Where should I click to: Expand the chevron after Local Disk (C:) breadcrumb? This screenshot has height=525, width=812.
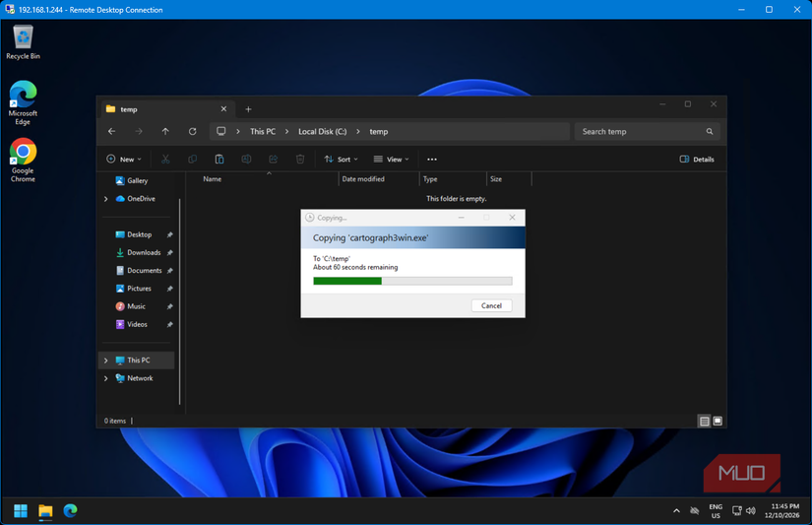[358, 132]
